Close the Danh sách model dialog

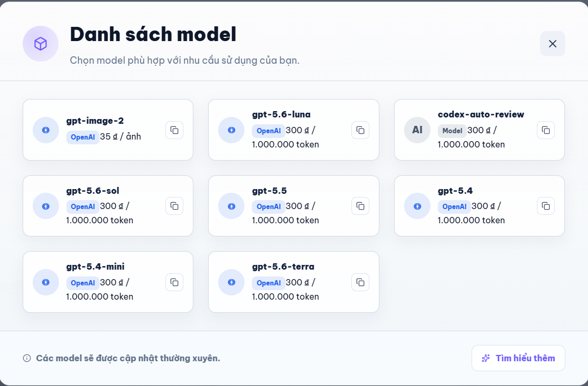(552, 44)
